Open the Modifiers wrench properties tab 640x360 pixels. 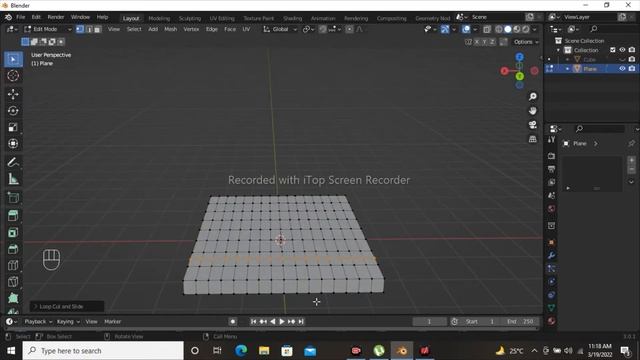[x=551, y=256]
